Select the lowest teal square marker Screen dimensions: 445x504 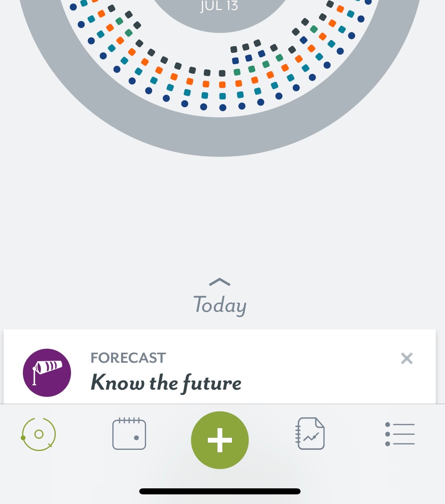(222, 96)
